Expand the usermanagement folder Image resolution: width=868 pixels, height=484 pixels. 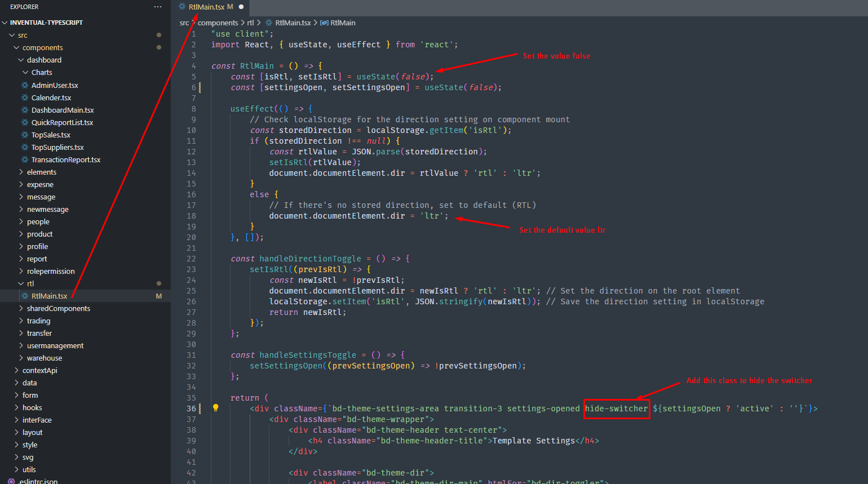tap(21, 345)
